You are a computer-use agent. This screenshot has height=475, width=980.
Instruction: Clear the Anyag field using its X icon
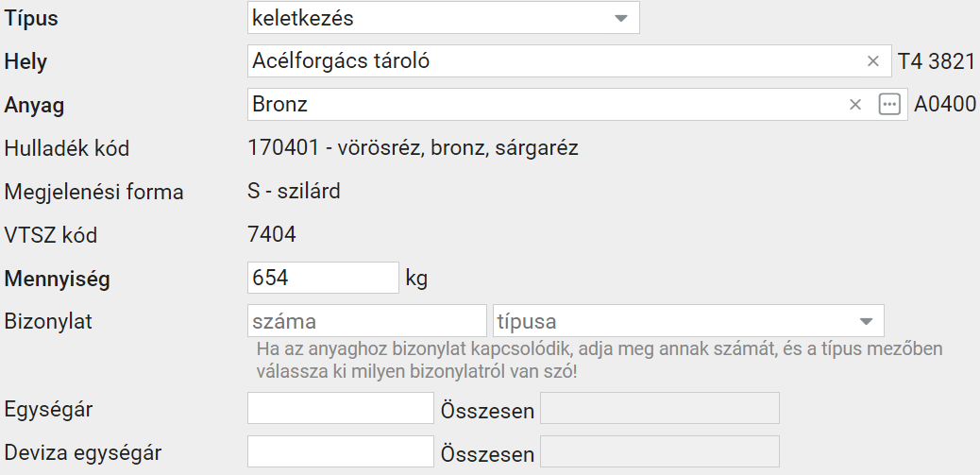coord(855,105)
